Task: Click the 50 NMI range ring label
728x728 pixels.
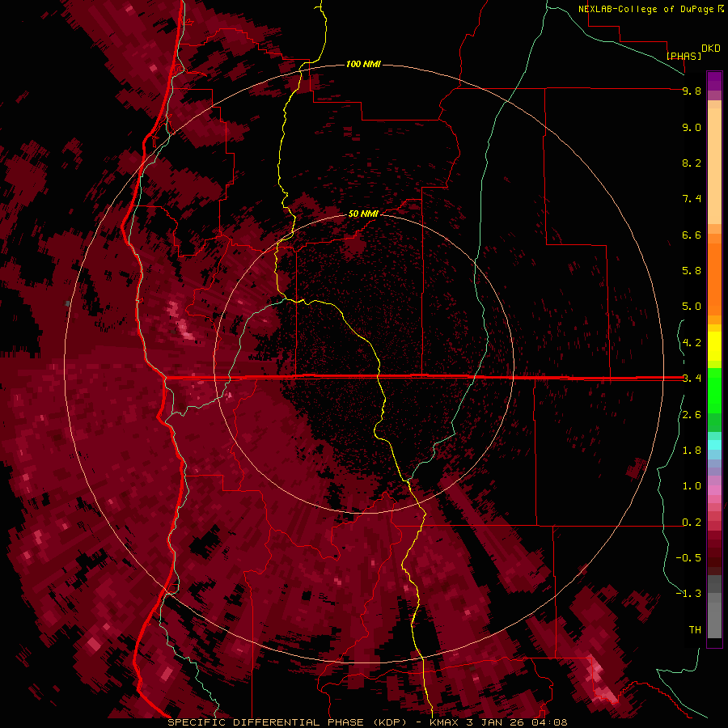Action: [x=363, y=214]
